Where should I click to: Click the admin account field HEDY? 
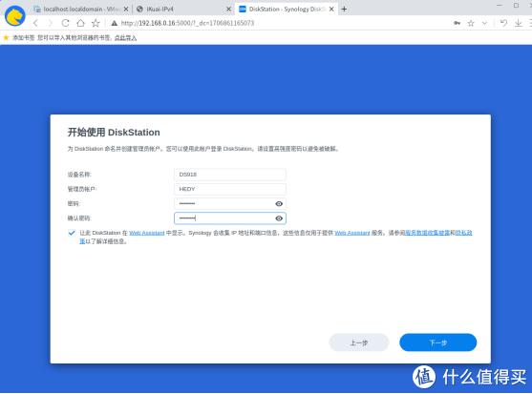coord(229,189)
